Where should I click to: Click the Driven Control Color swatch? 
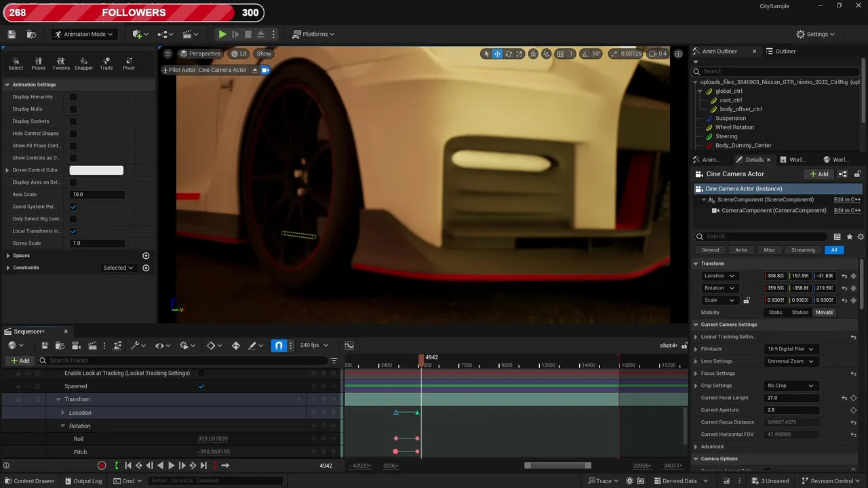[x=96, y=170]
